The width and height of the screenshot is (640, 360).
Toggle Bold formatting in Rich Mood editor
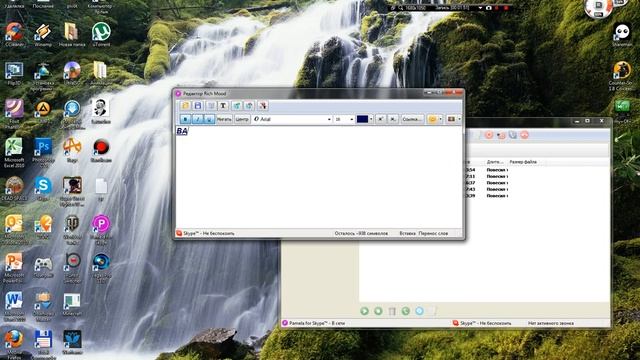185,119
